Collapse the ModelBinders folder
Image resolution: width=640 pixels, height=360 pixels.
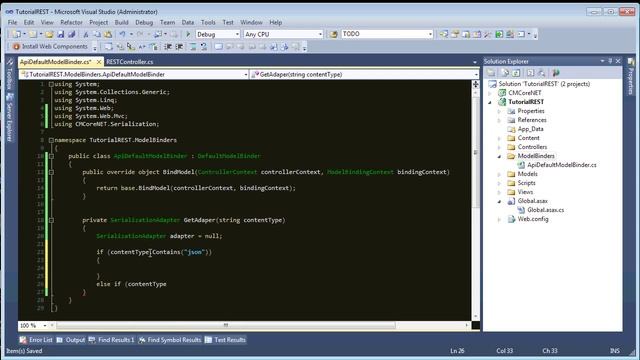pos(499,156)
